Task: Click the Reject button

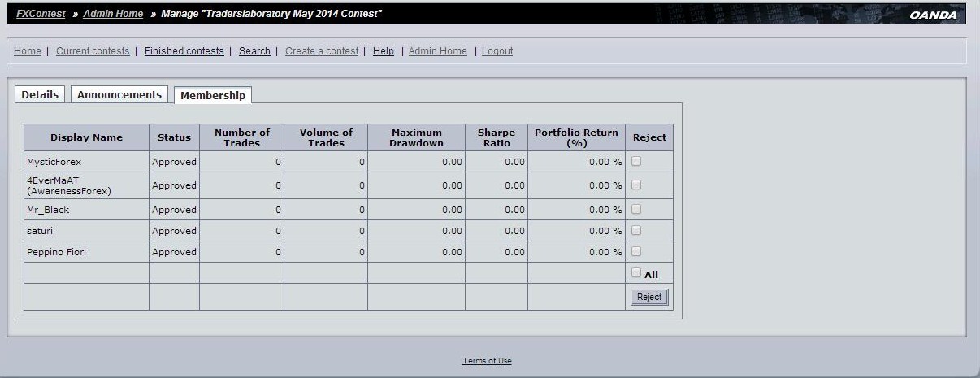Action: pyautogui.click(x=649, y=297)
